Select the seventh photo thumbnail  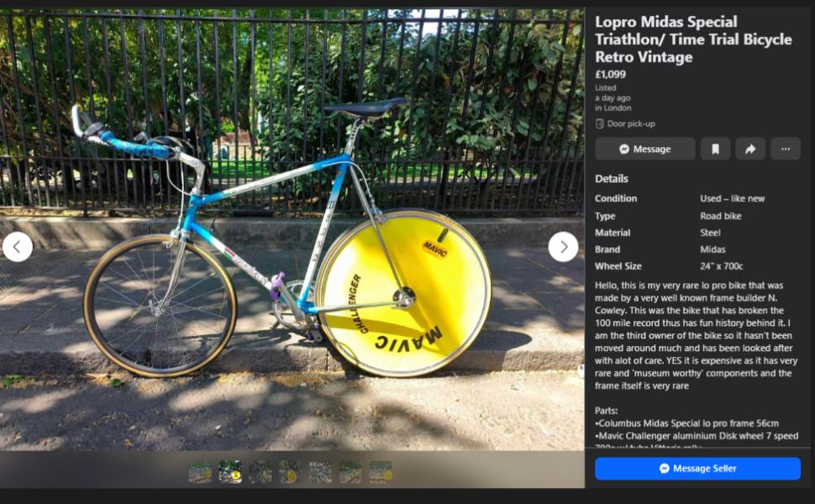click(381, 472)
